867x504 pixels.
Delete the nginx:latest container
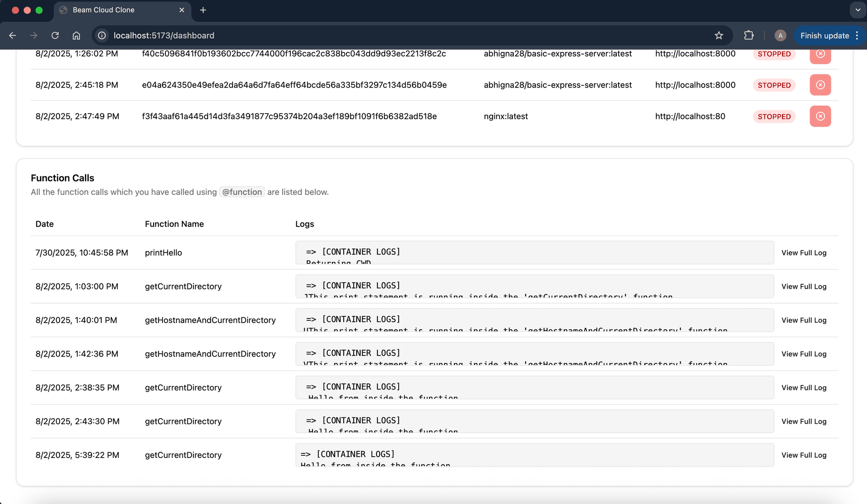tap(820, 116)
